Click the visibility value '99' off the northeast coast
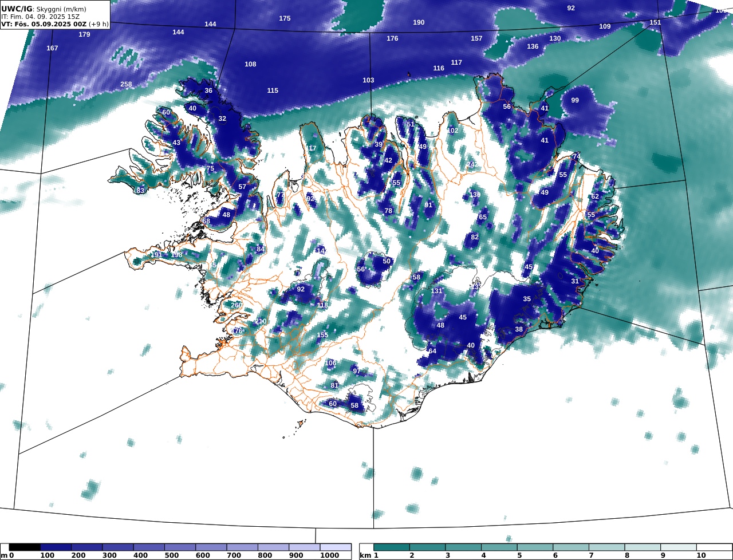Image resolution: width=733 pixels, height=560 pixels. pyautogui.click(x=575, y=100)
